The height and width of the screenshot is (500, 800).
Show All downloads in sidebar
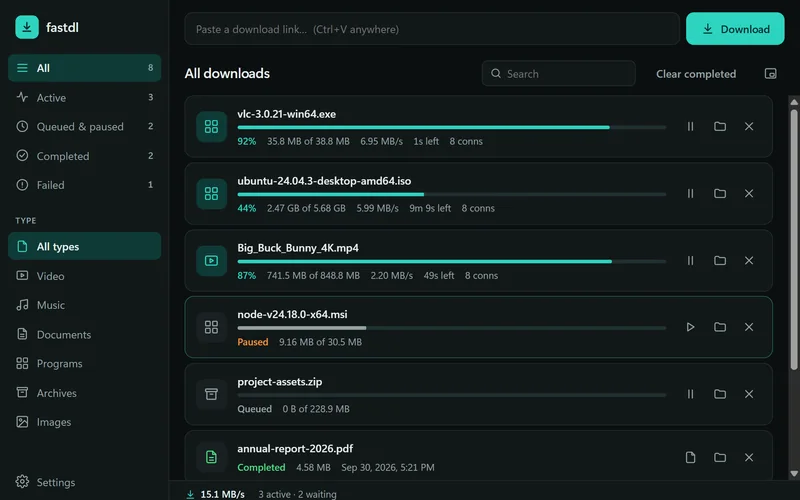pyautogui.click(x=85, y=68)
